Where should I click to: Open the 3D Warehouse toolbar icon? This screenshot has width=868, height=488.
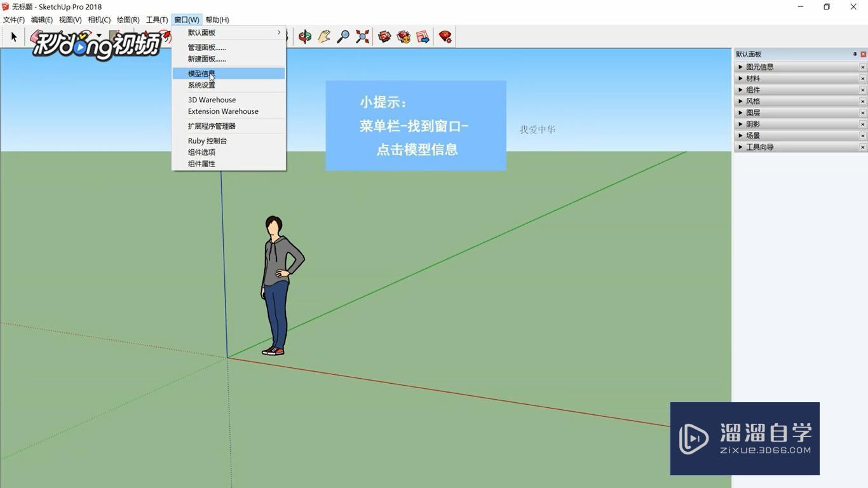tap(384, 37)
